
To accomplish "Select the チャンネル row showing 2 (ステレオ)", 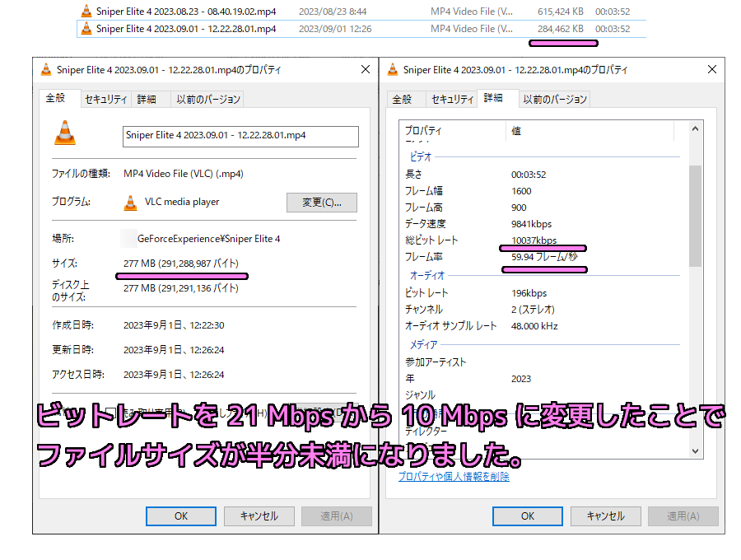I will point(542,310).
